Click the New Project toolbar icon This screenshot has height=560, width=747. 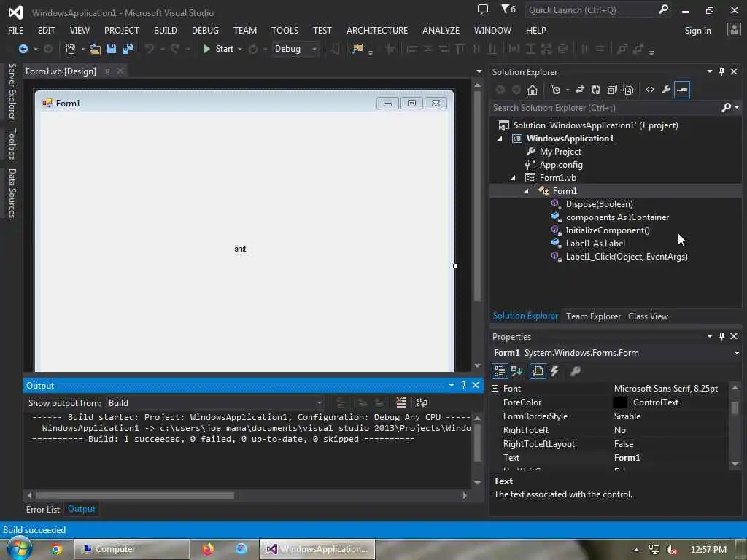[70, 49]
